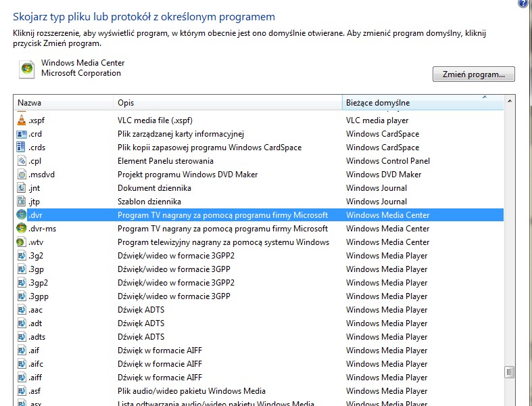Click 'Element Panelu sterowania' description
This screenshot has height=406, width=532.
click(x=166, y=161)
